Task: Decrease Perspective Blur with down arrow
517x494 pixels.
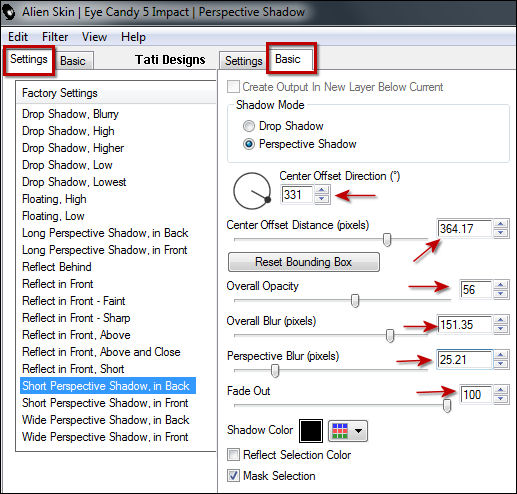Action: tap(500, 364)
